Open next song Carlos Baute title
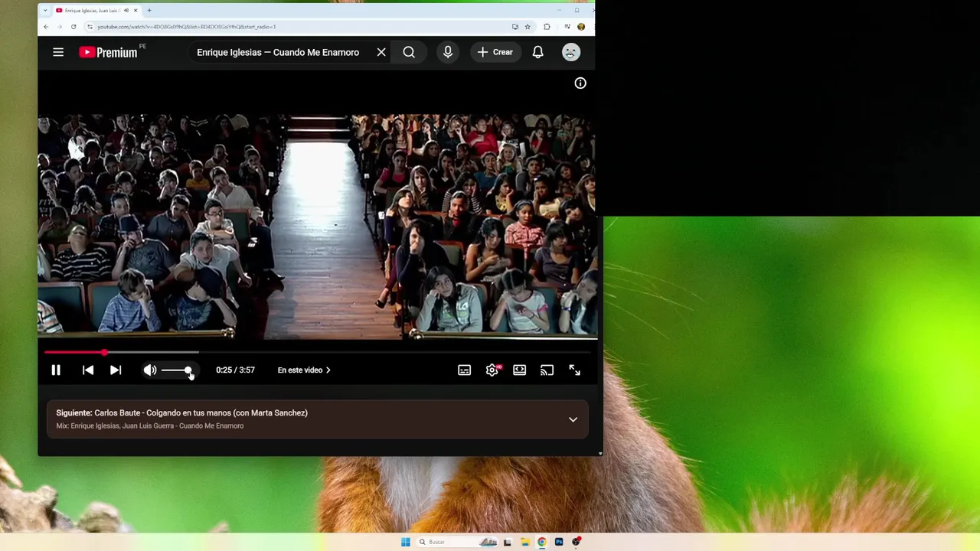 [201, 413]
